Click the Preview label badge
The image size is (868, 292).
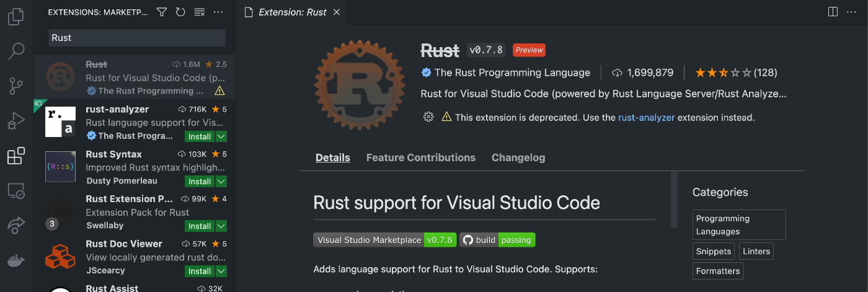529,50
